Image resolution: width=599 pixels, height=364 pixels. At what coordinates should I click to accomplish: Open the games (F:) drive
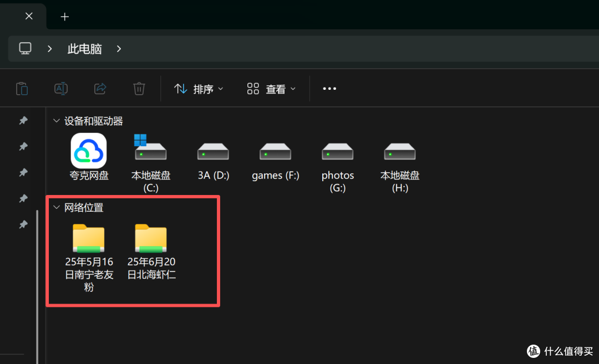[x=276, y=161]
